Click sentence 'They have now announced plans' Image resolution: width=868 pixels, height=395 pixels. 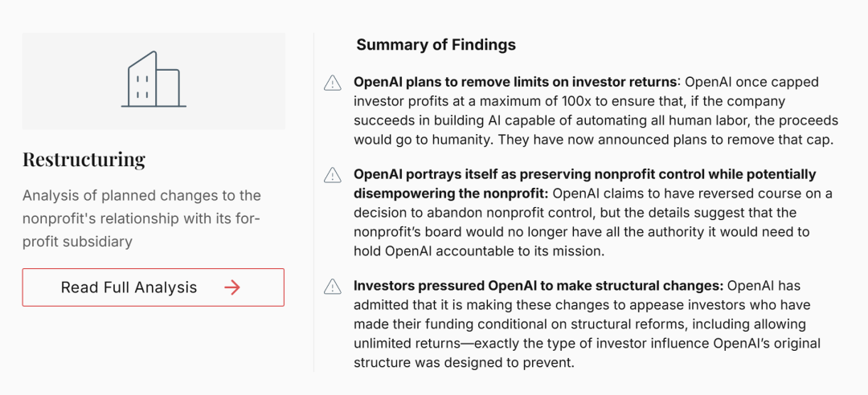(x=665, y=140)
